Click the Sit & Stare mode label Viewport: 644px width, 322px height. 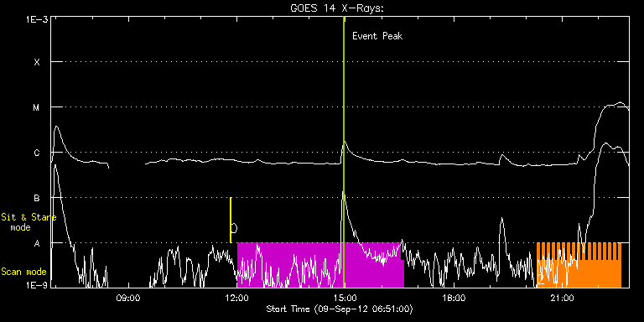[x=29, y=221]
